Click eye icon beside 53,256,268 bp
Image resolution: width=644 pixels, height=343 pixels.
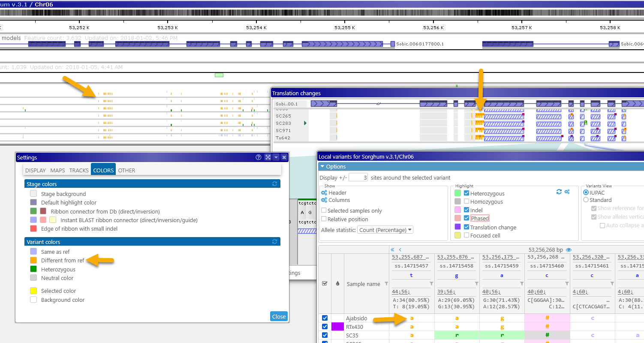pyautogui.click(x=569, y=250)
